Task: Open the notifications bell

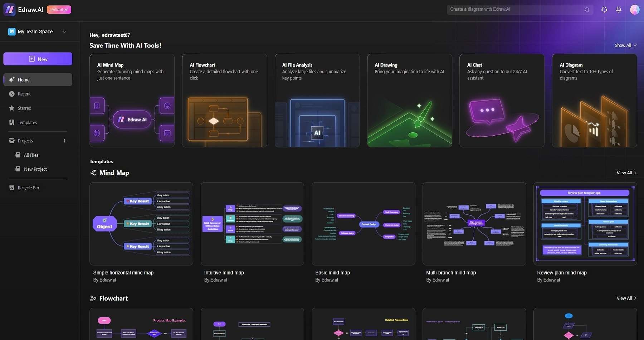Action: tap(619, 10)
